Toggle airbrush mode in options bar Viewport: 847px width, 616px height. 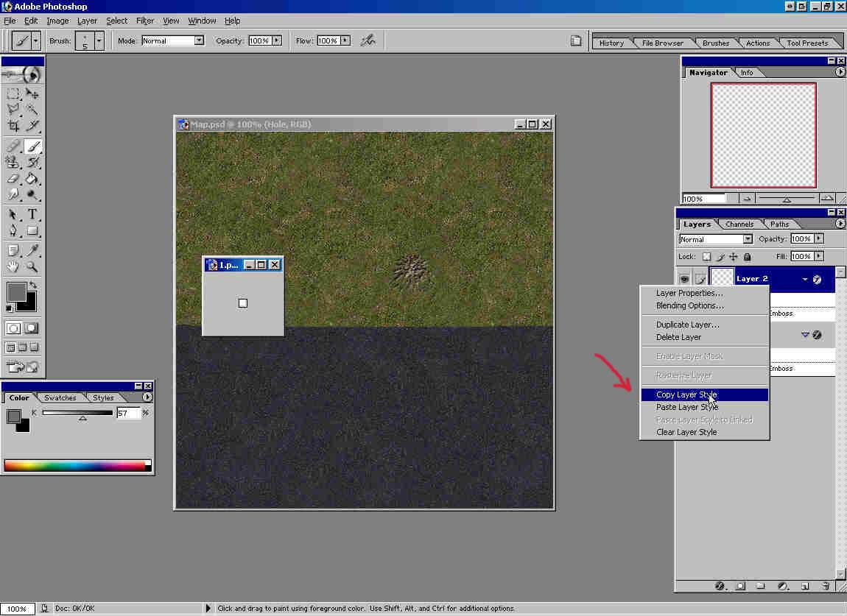[368, 40]
